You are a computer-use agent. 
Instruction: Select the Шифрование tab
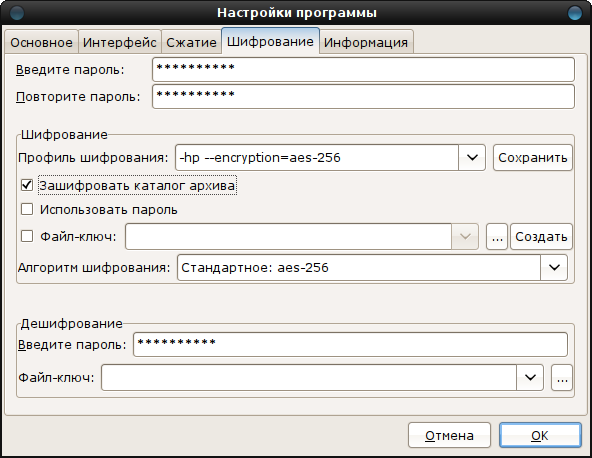(270, 41)
